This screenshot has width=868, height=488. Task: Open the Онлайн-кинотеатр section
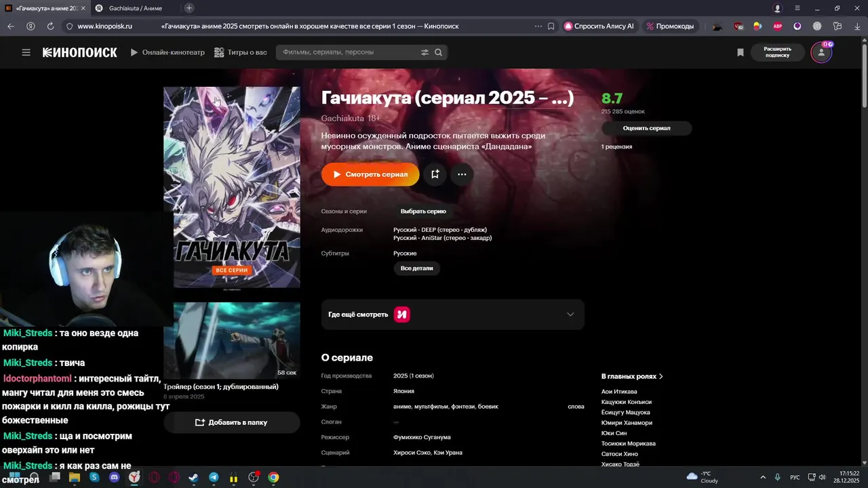tap(167, 52)
